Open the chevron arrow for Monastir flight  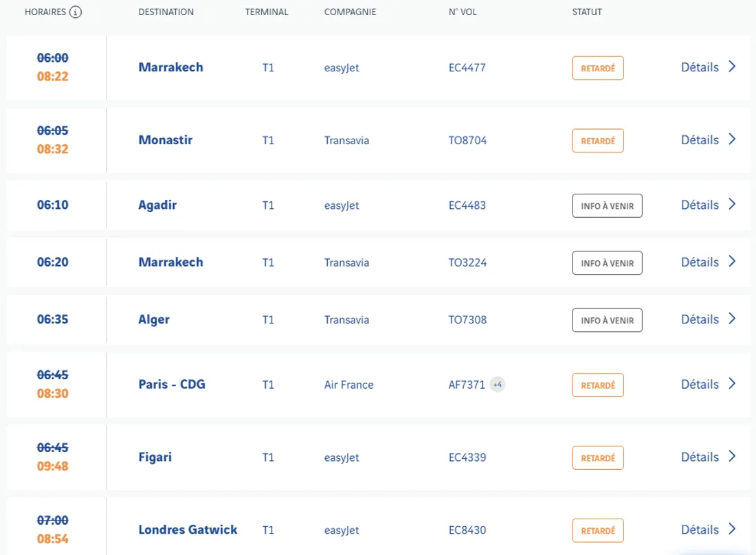pyautogui.click(x=732, y=139)
